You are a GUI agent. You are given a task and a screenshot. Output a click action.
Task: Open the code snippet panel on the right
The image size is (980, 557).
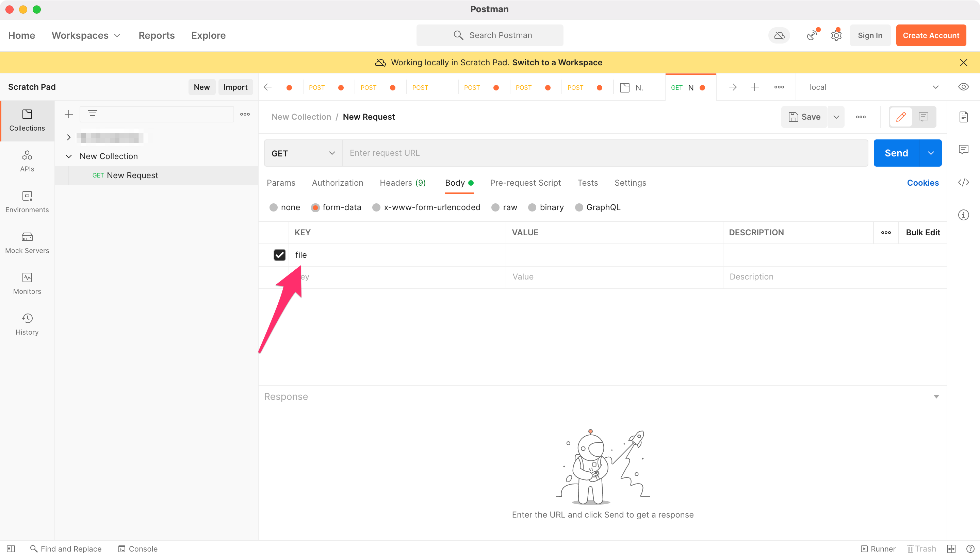964,183
